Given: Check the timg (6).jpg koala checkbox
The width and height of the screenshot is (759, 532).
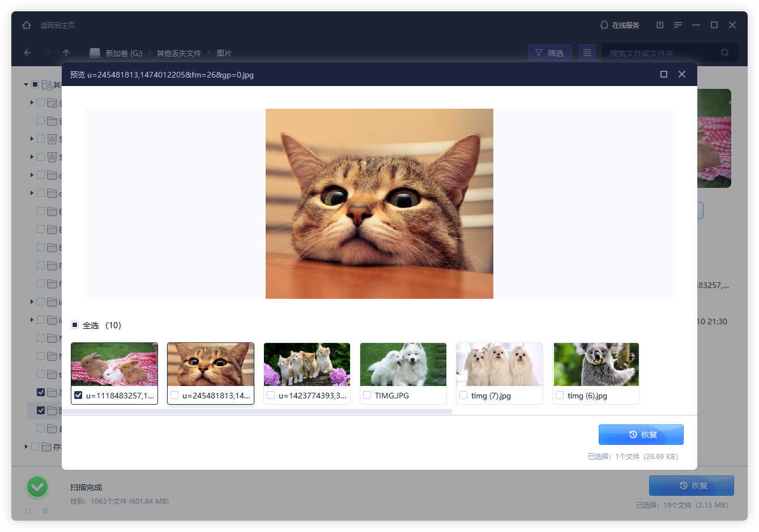Looking at the screenshot, I should tap(560, 395).
